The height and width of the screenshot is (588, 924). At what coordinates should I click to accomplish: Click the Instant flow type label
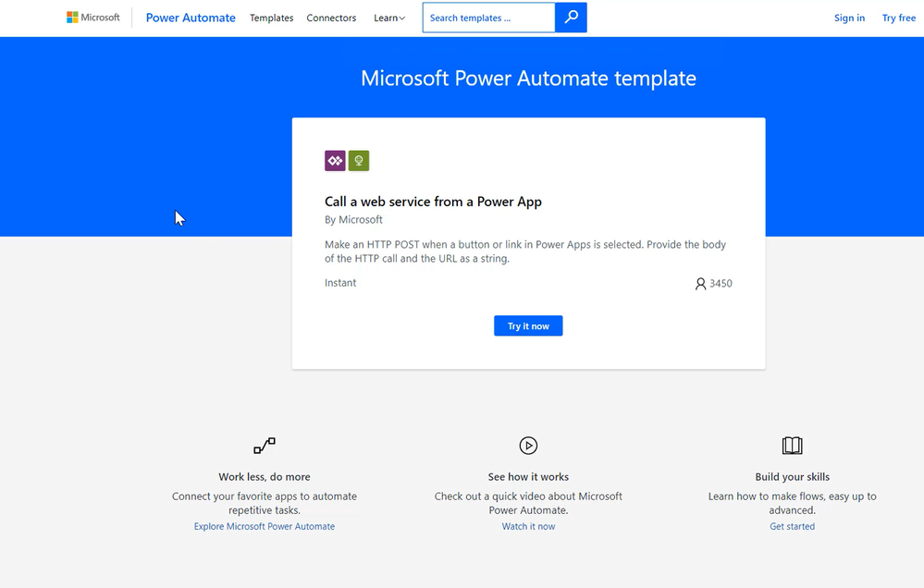point(340,283)
